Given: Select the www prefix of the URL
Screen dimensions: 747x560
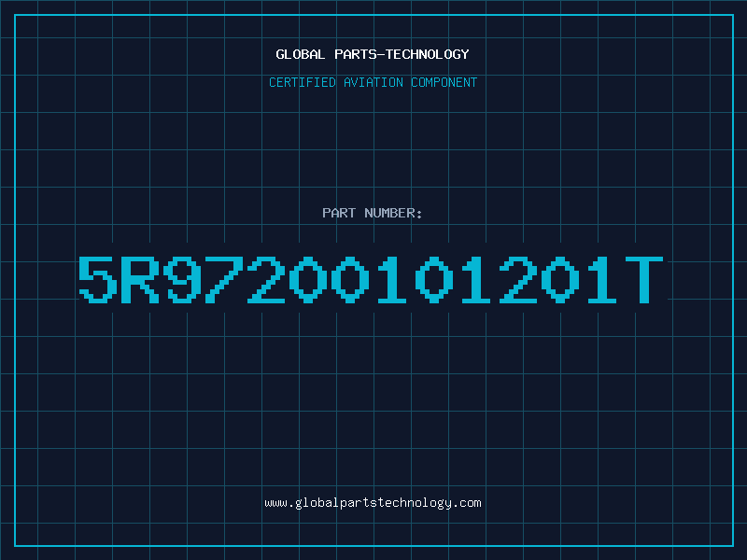Looking at the screenshot, I should 276,504.
